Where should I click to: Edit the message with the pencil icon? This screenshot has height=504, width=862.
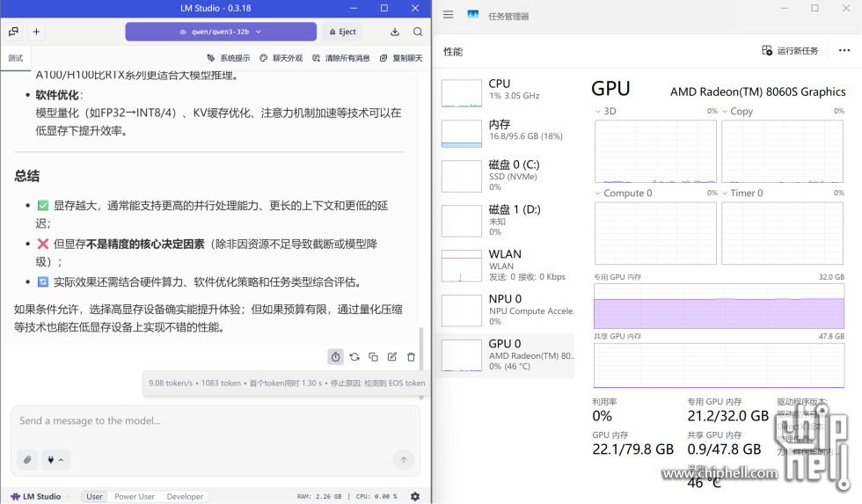(x=392, y=357)
